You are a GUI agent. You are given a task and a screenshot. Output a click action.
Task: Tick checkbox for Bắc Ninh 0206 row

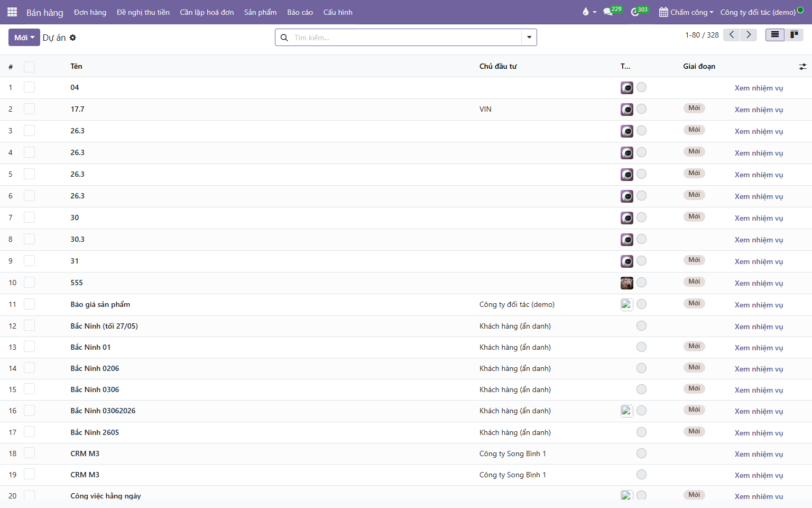pyautogui.click(x=29, y=368)
